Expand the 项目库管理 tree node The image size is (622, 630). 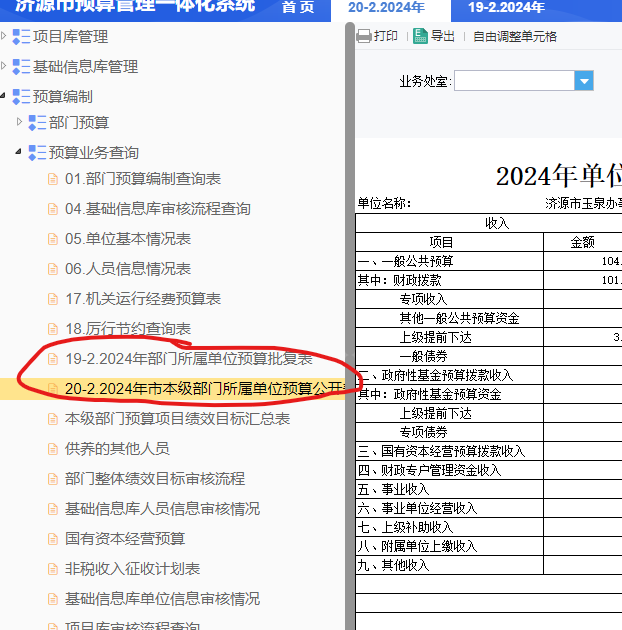pyautogui.click(x=4, y=36)
